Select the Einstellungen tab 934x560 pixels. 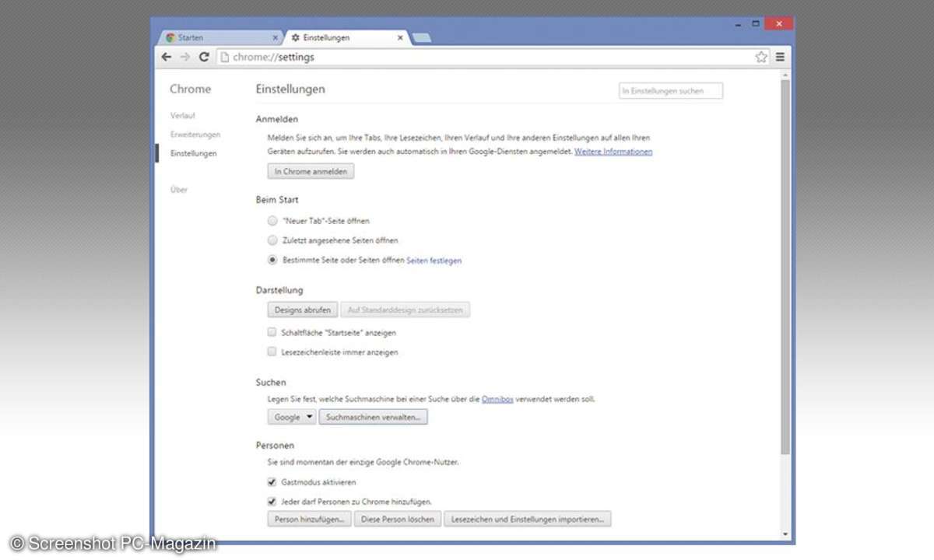pos(346,37)
